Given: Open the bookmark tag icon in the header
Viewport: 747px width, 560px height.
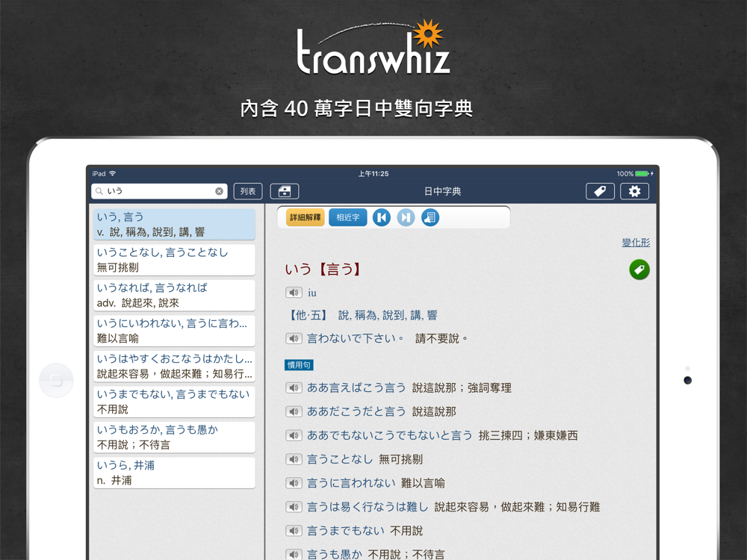Looking at the screenshot, I should pyautogui.click(x=600, y=191).
